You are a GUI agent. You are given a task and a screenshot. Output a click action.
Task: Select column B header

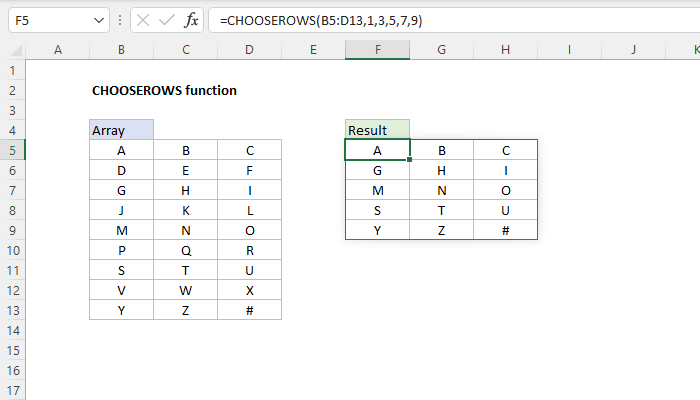click(x=121, y=50)
